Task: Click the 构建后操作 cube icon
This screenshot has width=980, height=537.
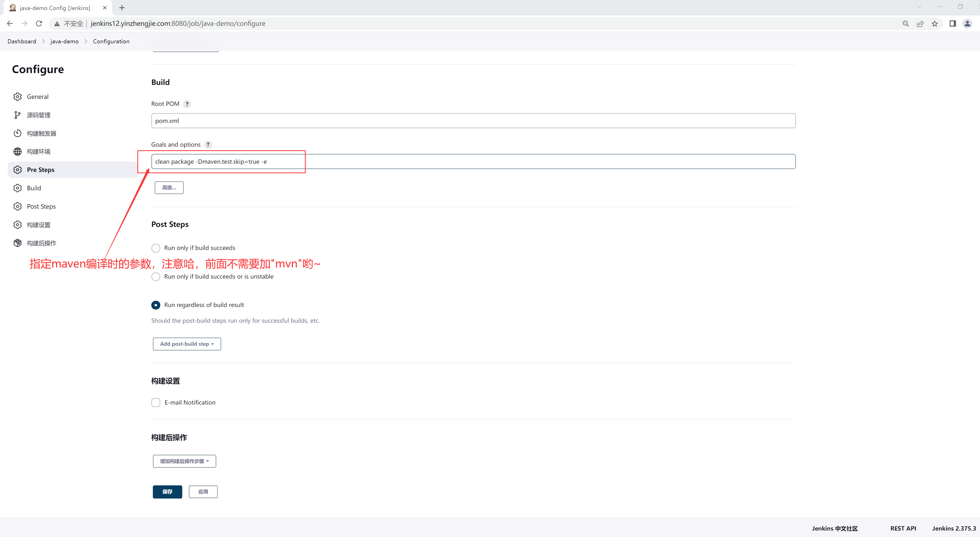Action: pos(18,243)
